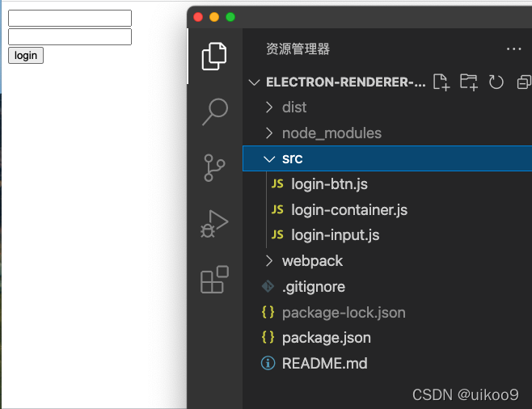
Task: Expand the dist folder
Action: (269, 108)
